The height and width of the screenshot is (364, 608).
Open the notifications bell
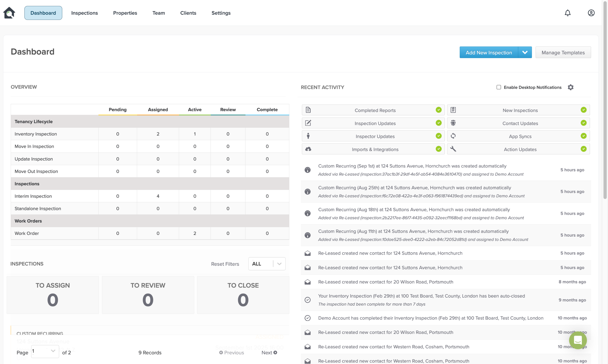pyautogui.click(x=567, y=13)
